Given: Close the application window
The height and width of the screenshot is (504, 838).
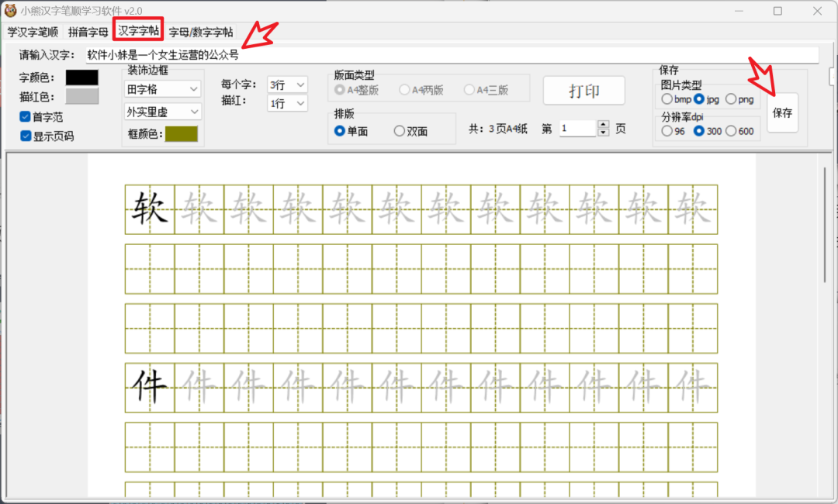Looking at the screenshot, I should coord(817,11).
